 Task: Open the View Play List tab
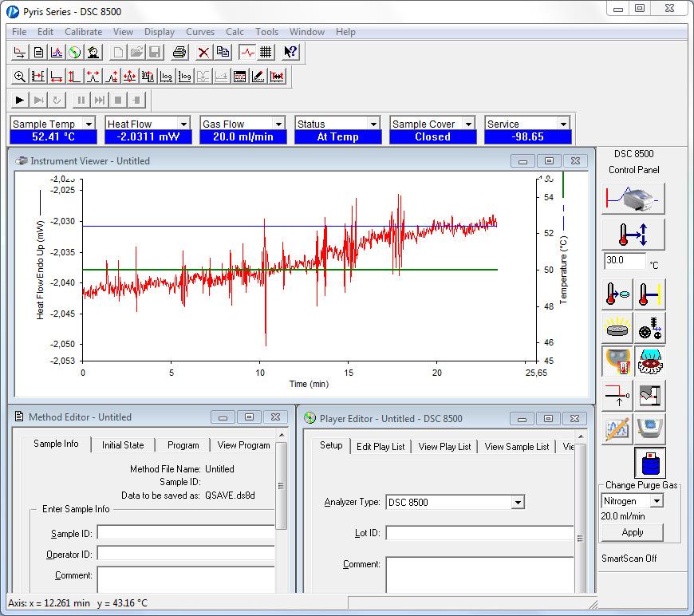pyautogui.click(x=444, y=446)
